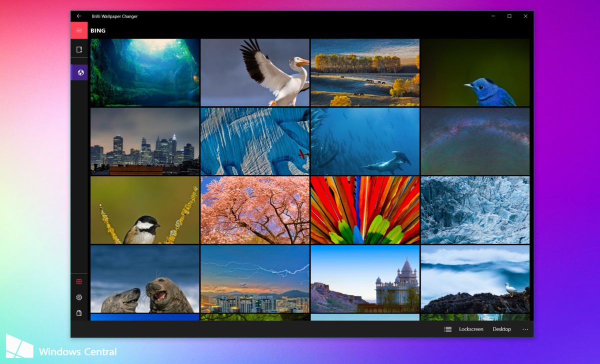The width and height of the screenshot is (600, 364).
Task: Choose the colorful feathers wallpaper
Action: 365,210
